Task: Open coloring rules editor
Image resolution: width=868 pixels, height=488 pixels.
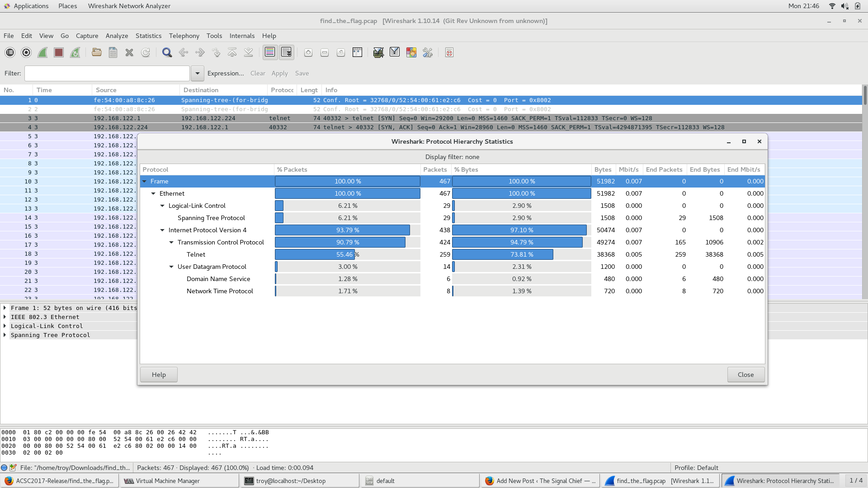Action: pos(411,52)
